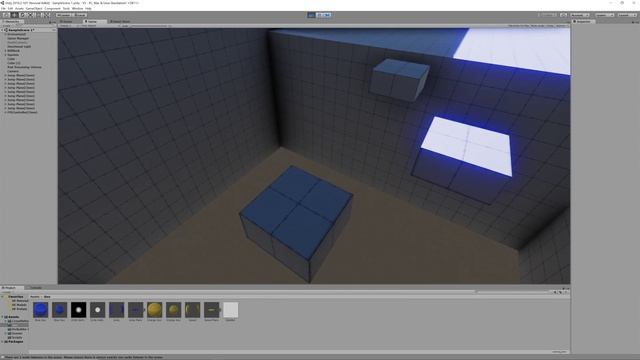Screen dimensions: 640x360
Task: Toggle Maximize On Play
Action: [x=518, y=26]
